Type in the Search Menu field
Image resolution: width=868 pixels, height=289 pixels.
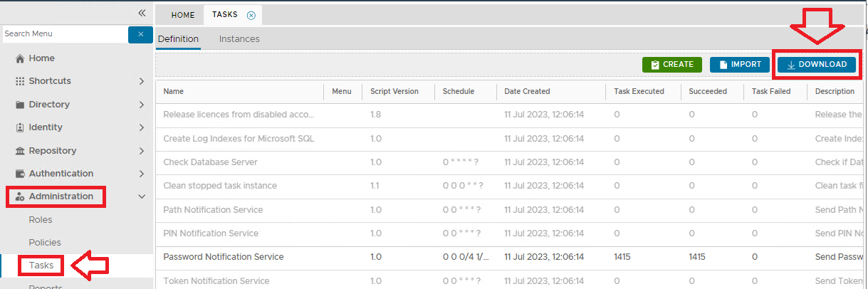point(64,34)
